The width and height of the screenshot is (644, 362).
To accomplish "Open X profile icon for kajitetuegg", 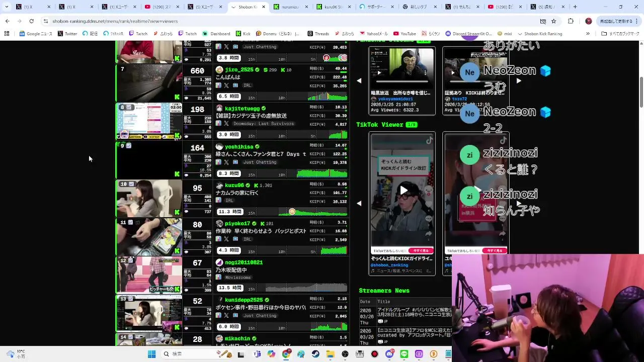I will point(226,124).
